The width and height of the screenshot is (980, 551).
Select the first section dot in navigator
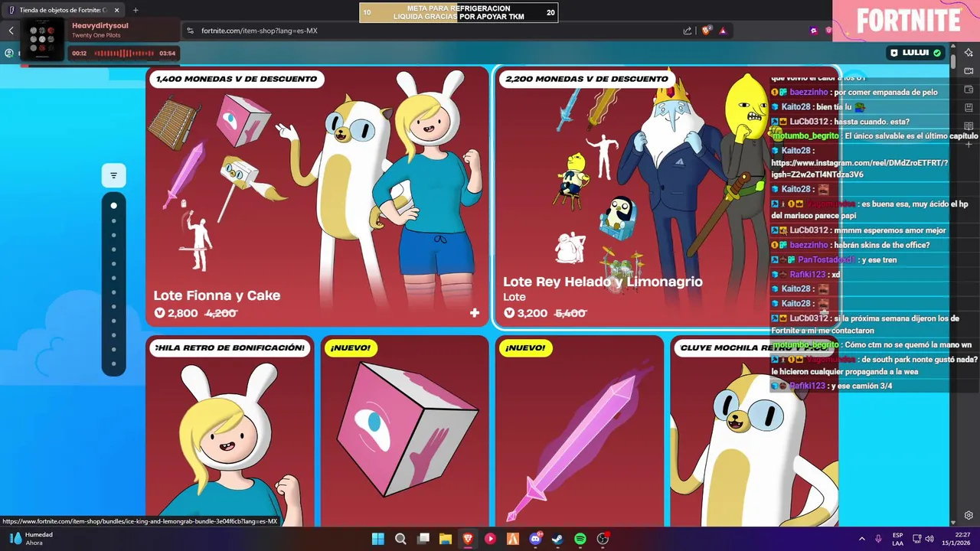113,205
